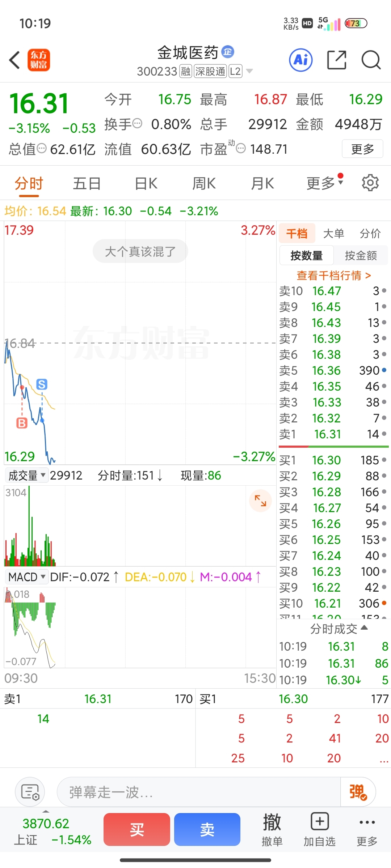The width and height of the screenshot is (391, 868).
Task: Tap the B buy marker on chart
Action: pyautogui.click(x=22, y=423)
